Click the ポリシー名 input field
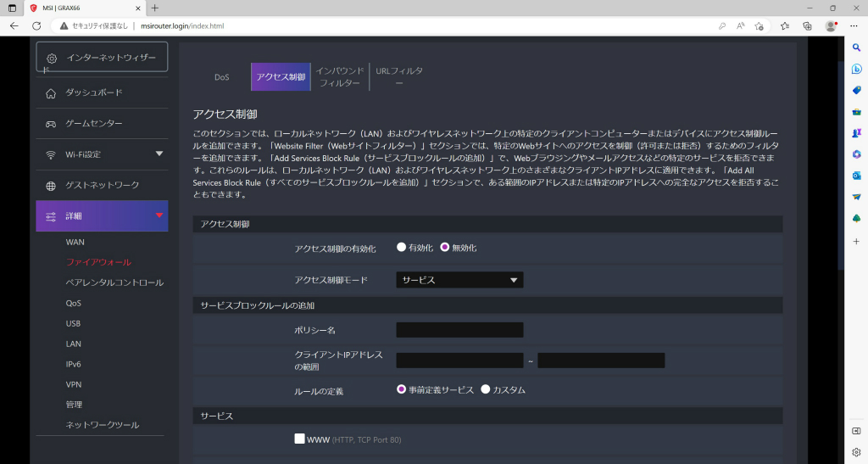Viewport: 868px width, 464px height. (459, 330)
